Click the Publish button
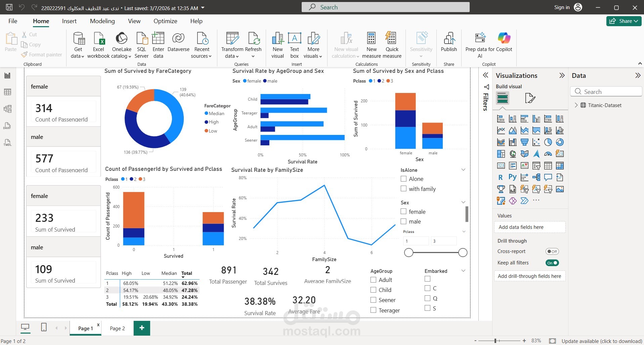644x345 pixels. (449, 43)
